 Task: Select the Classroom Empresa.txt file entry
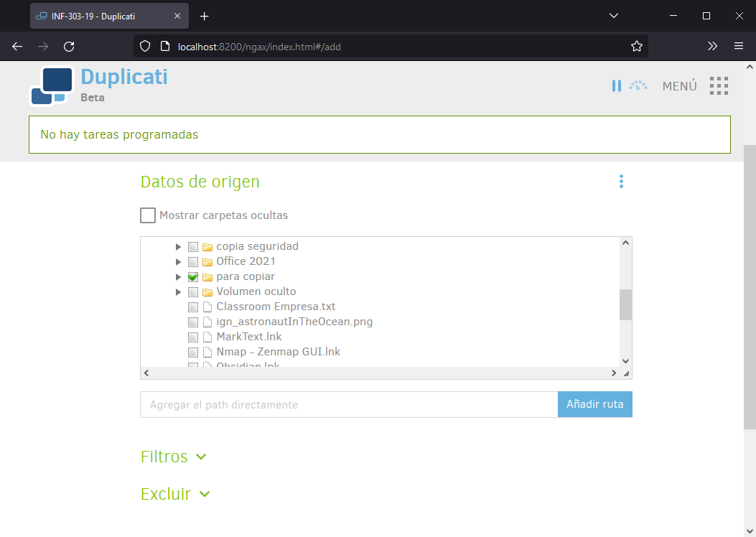click(276, 307)
